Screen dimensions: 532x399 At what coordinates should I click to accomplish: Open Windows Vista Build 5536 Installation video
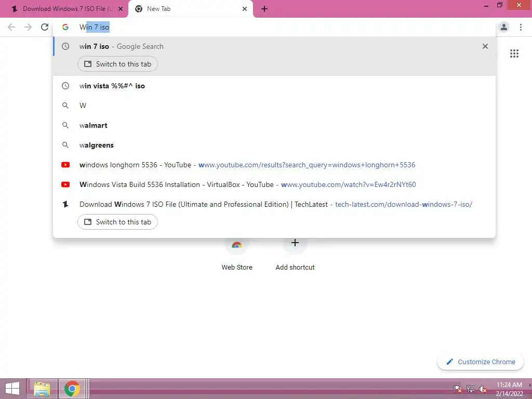[274, 184]
